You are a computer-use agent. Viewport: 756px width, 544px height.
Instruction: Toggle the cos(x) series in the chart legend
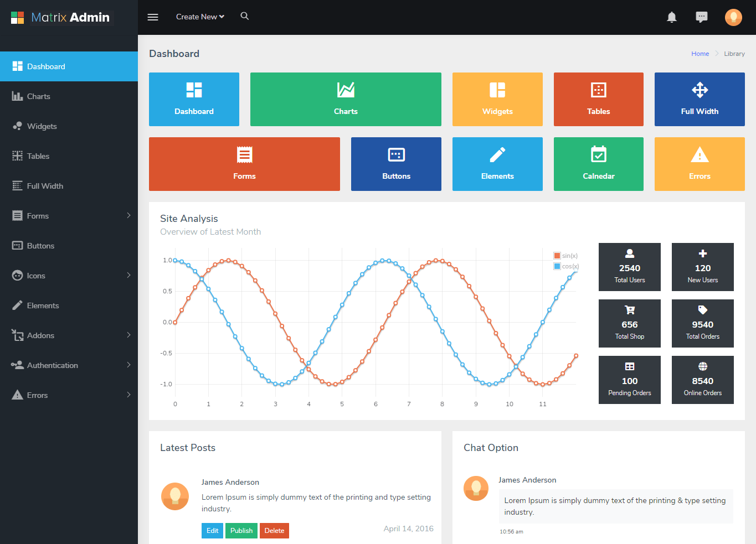click(566, 266)
